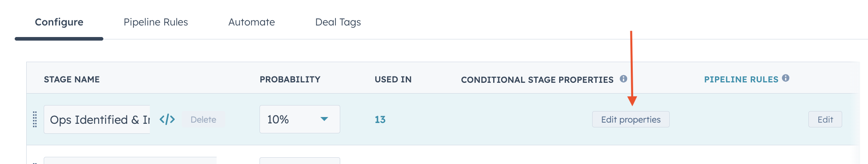
Task: Grab the drag handle for Ops Identified stage
Action: 35,119
